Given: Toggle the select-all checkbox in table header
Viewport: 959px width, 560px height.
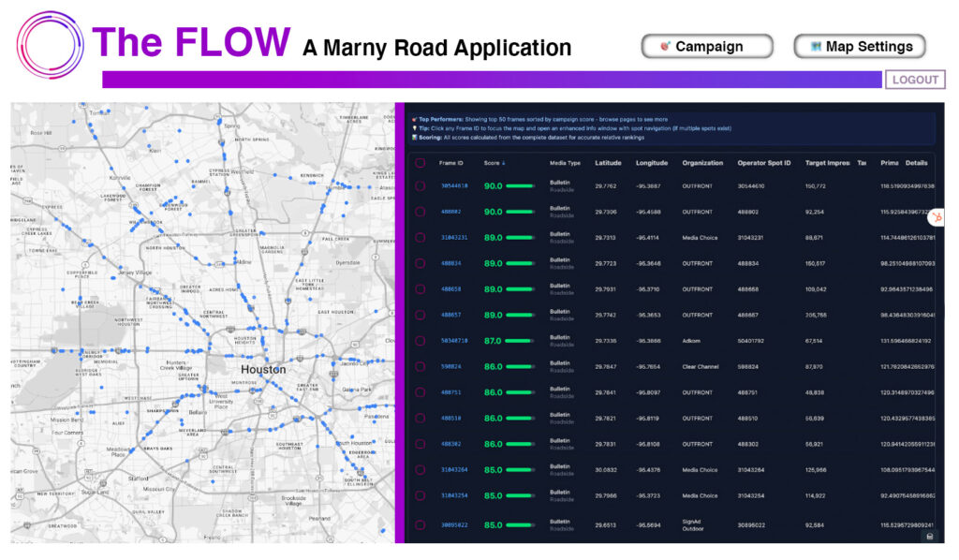Looking at the screenshot, I should pyautogui.click(x=420, y=163).
